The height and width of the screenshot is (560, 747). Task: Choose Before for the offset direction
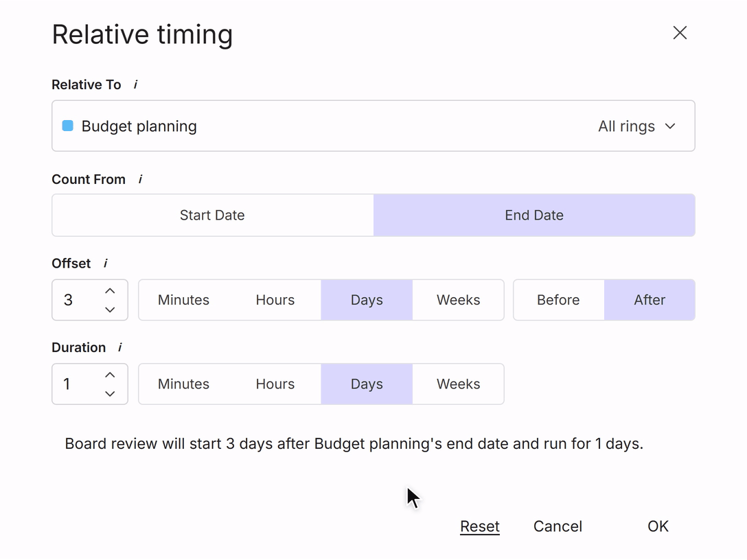point(558,300)
